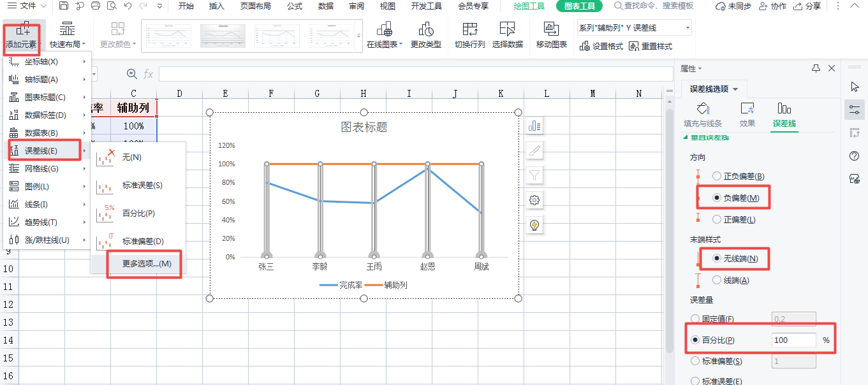Screen dimensions: 868x385
Task: Click the percentage value input field
Action: point(794,340)
